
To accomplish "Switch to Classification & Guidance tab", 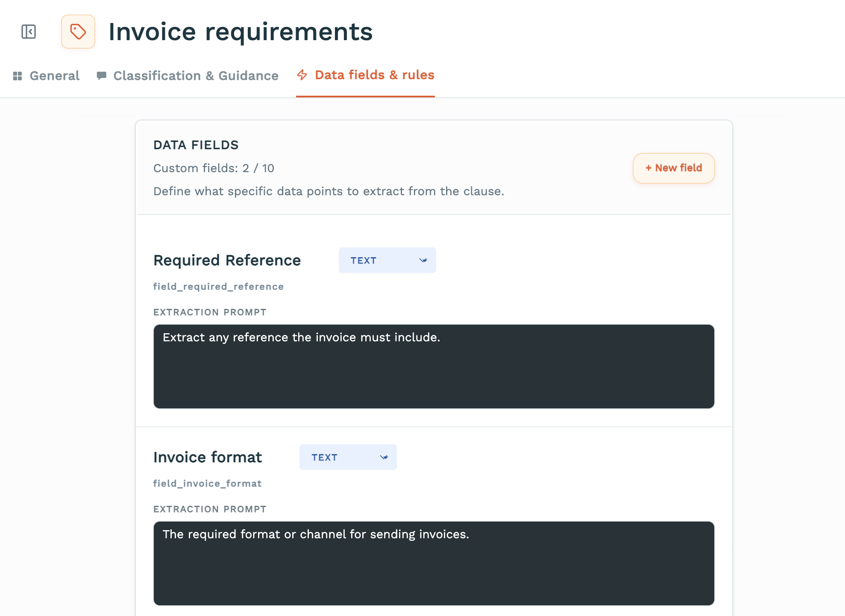I will click(188, 76).
